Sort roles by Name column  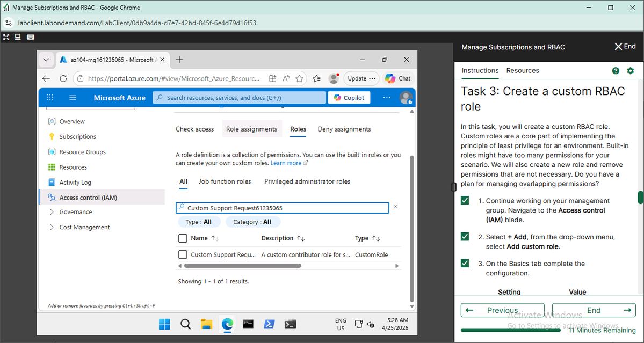click(x=205, y=238)
